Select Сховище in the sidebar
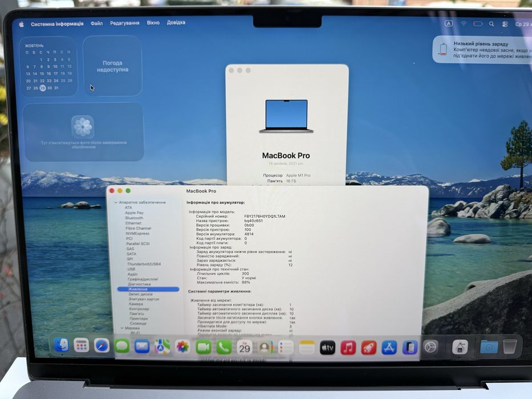The width and height of the screenshot is (532, 399). tap(138, 323)
